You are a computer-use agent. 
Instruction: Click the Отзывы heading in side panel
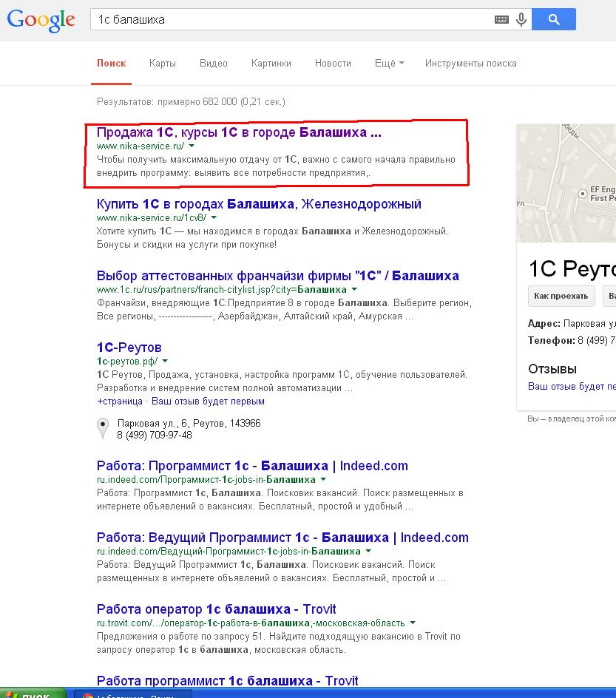(x=552, y=368)
